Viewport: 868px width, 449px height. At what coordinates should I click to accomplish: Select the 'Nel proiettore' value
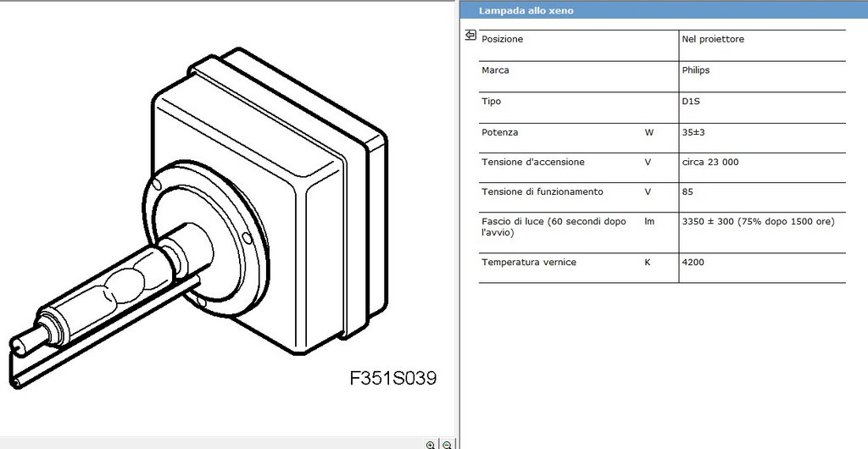(x=713, y=39)
